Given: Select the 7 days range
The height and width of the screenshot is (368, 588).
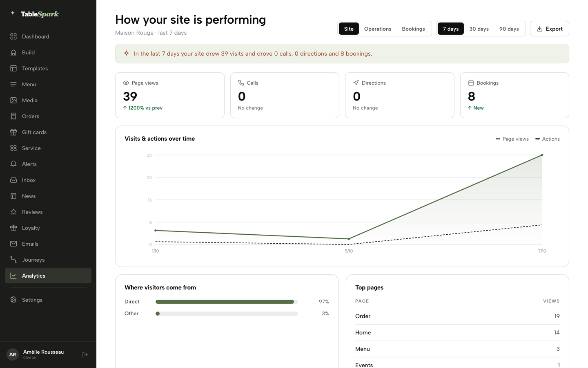Looking at the screenshot, I should [451, 29].
